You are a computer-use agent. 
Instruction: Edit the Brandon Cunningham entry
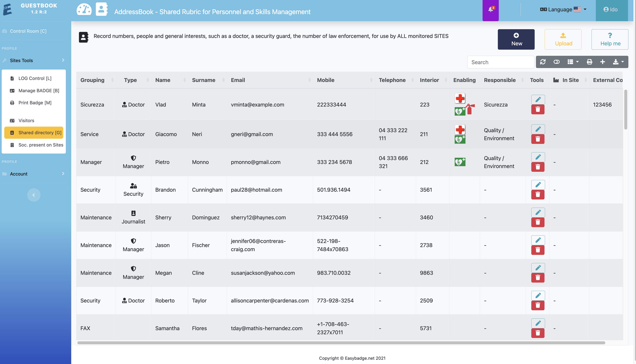[x=538, y=185]
